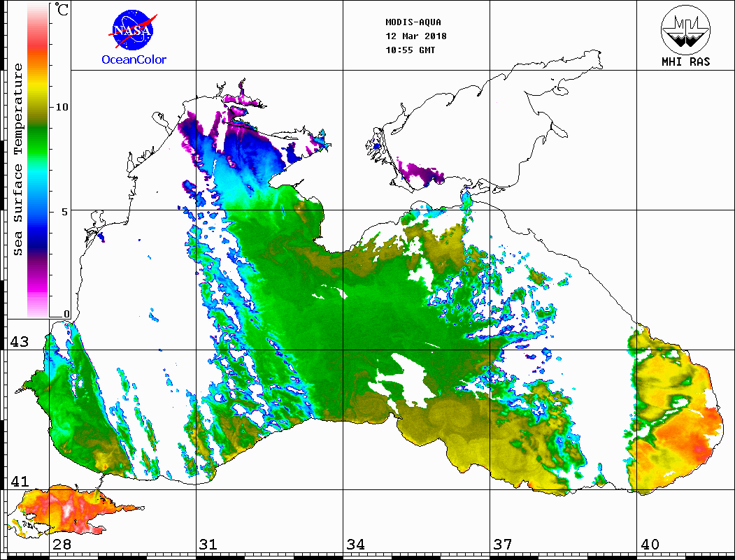Click the latitude label 43
The height and width of the screenshot is (560, 735).
20,342
